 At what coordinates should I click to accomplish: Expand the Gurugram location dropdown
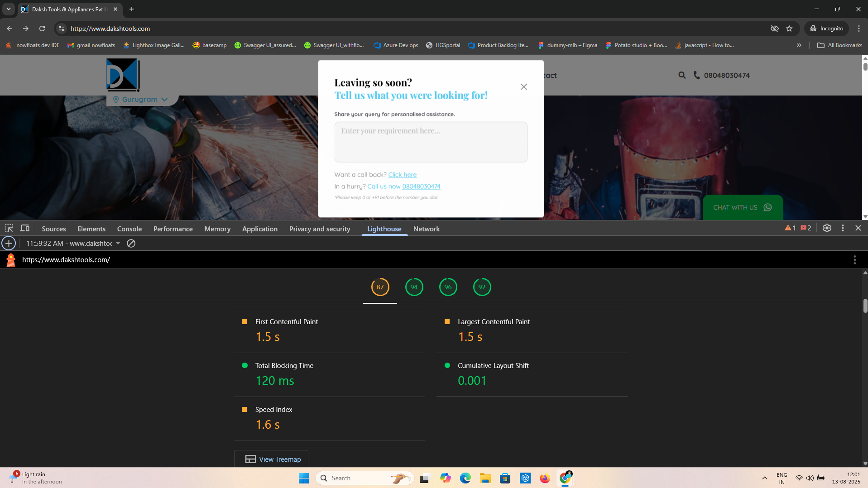pyautogui.click(x=141, y=100)
